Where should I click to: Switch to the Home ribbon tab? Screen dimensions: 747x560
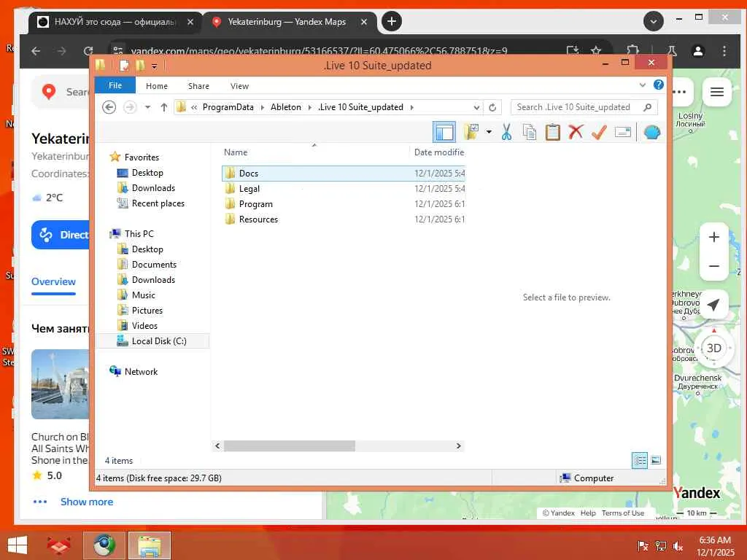coord(157,86)
